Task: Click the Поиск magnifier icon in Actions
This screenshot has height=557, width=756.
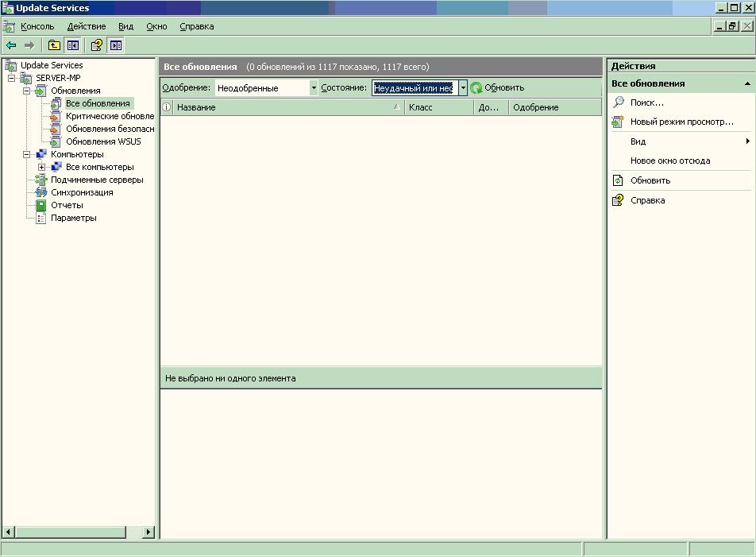Action: tap(618, 103)
